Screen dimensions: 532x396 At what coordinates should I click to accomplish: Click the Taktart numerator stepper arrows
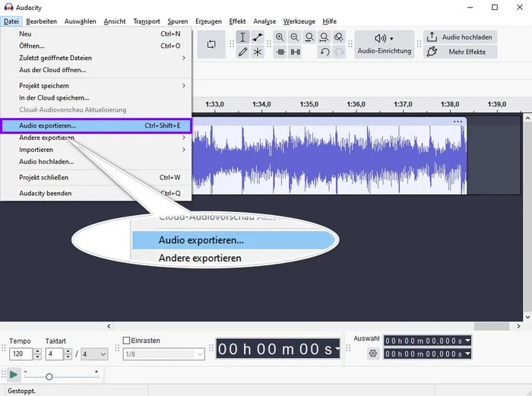pos(68,354)
